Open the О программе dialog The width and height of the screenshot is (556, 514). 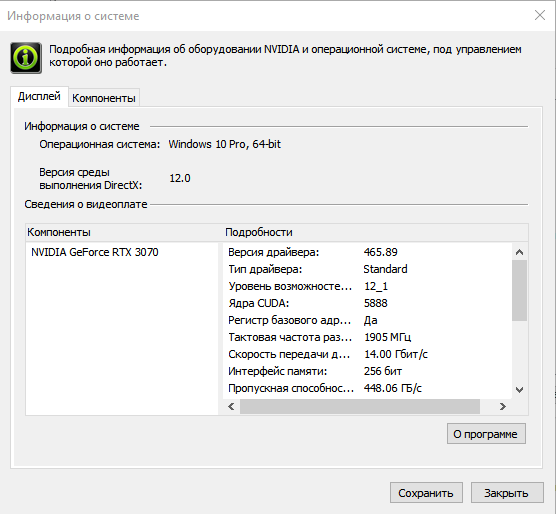tap(486, 434)
